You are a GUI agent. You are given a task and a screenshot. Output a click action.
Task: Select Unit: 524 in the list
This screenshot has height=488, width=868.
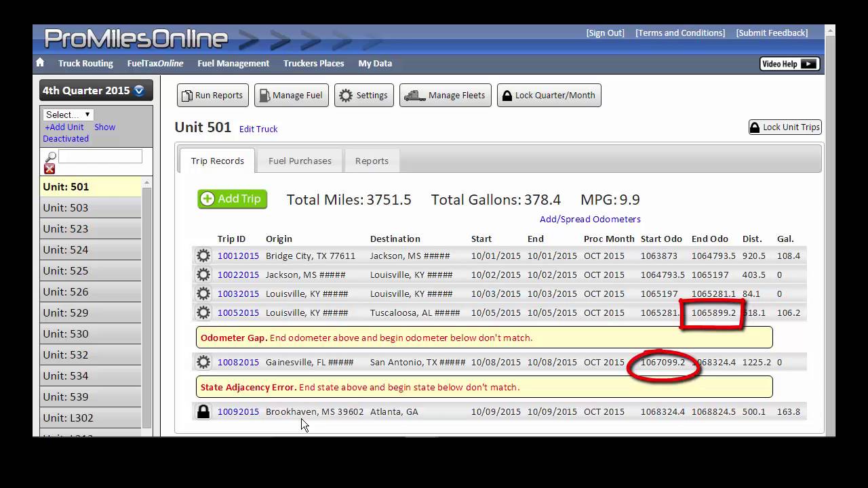[x=90, y=249]
